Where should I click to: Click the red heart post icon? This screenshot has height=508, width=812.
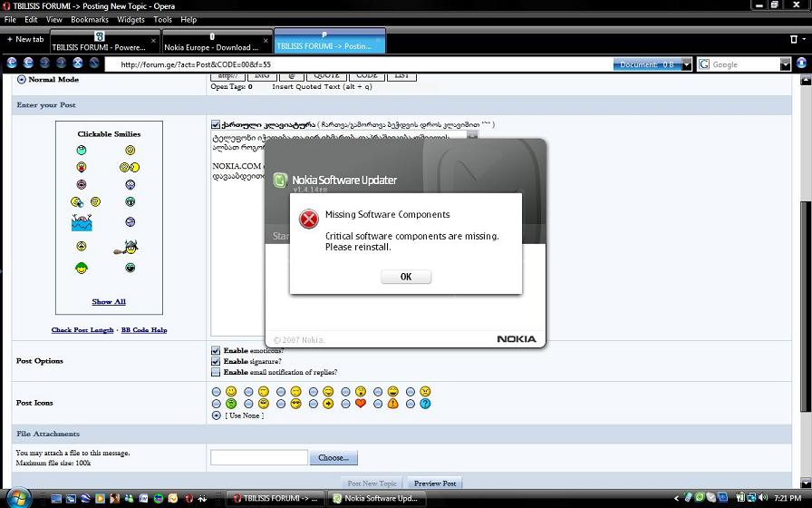tap(361, 404)
